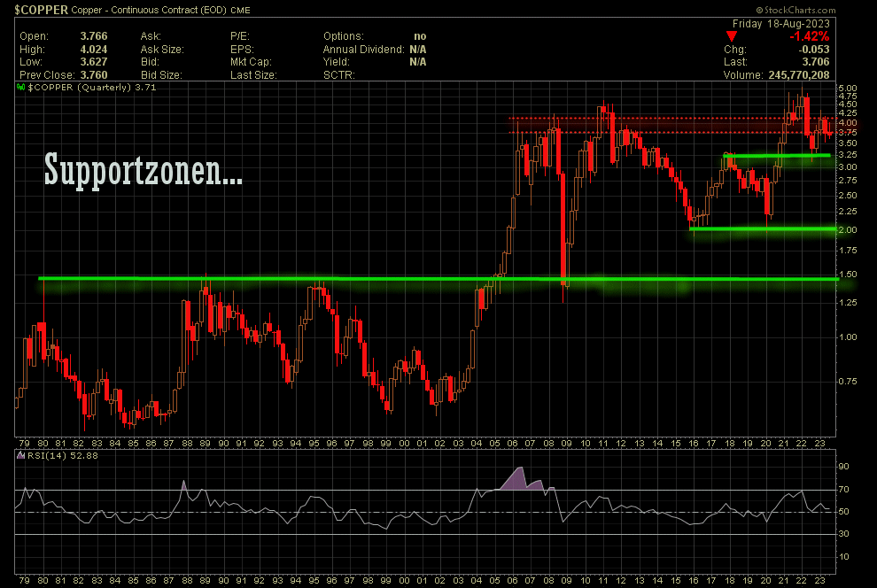Click the red down-arrow change indicator
Screen dimensions: 877x588
[731, 37]
